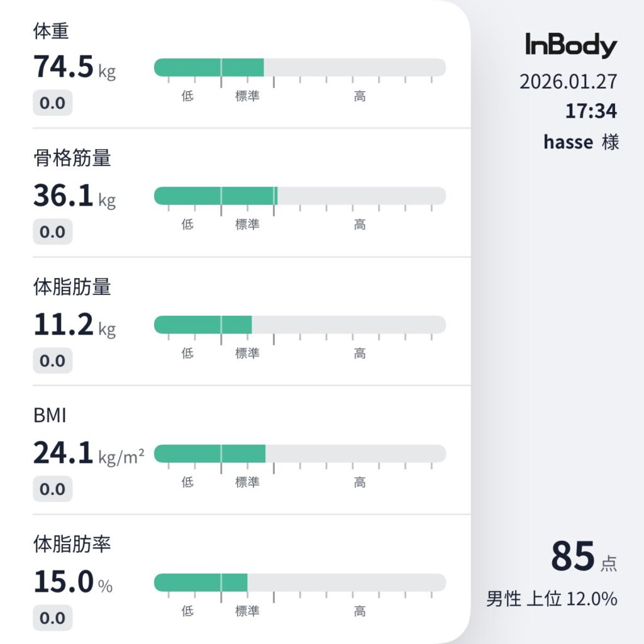This screenshot has height=644, width=644.
Task: Click the 男性 上位 12.0% ranking text
Action: click(x=552, y=599)
